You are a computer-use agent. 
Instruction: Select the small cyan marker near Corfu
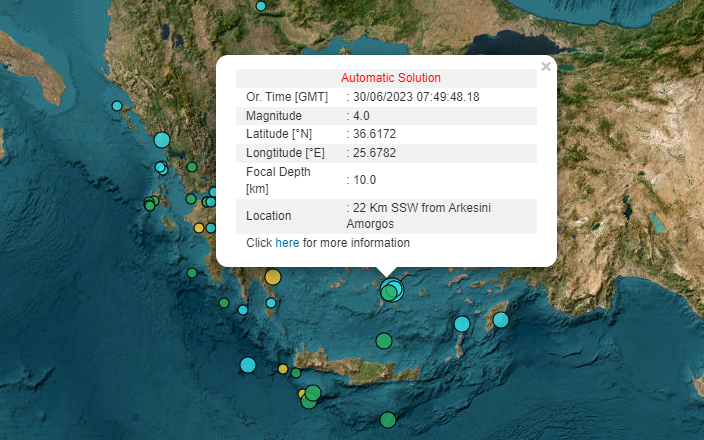click(117, 106)
